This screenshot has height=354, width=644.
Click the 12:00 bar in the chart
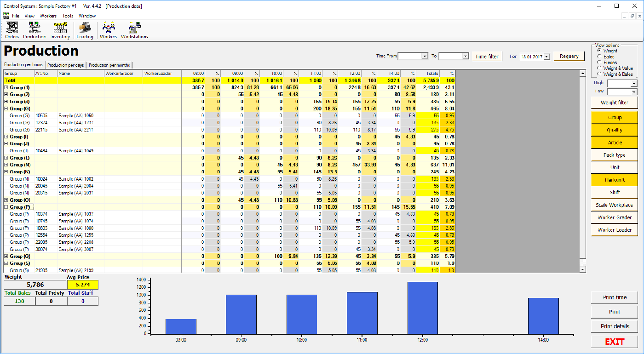point(423,308)
